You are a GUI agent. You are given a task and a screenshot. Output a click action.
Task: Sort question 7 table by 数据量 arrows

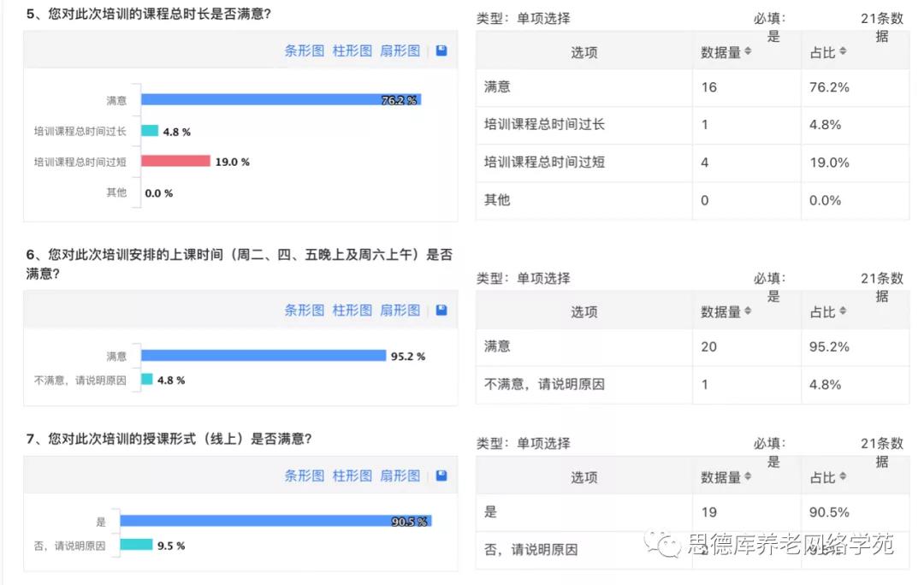[748, 476]
